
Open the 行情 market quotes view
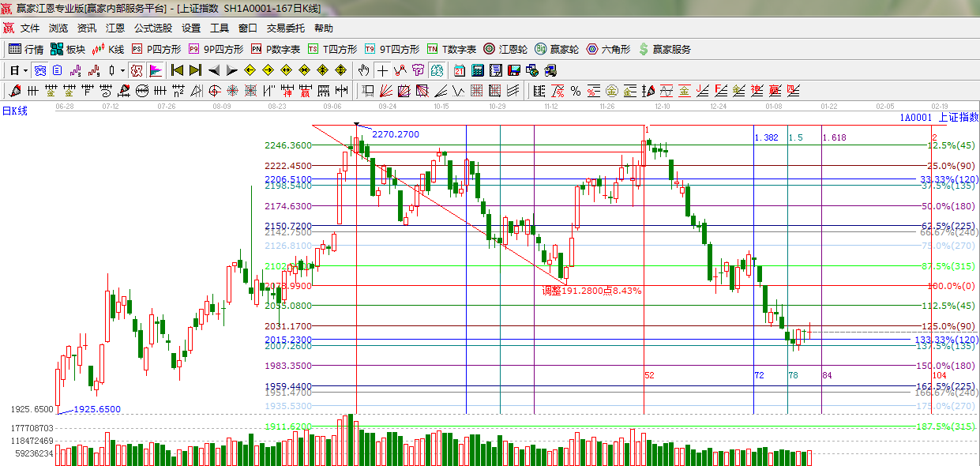pos(26,49)
